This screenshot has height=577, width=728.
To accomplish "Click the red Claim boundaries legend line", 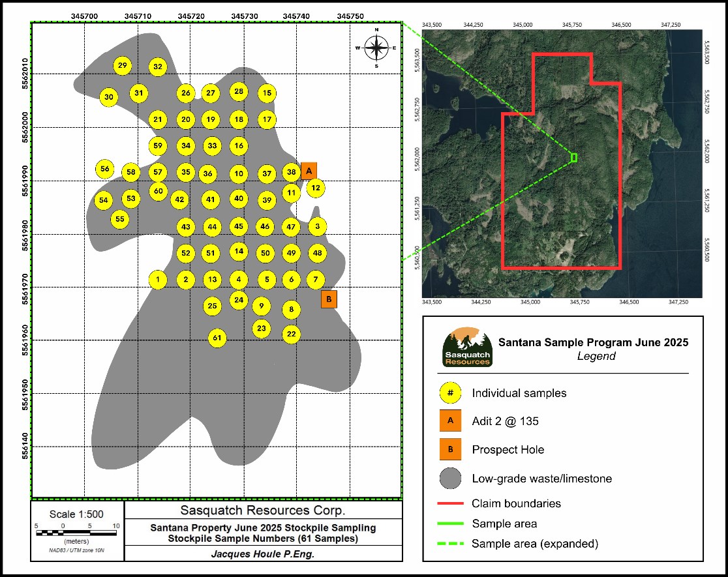I will click(x=450, y=504).
